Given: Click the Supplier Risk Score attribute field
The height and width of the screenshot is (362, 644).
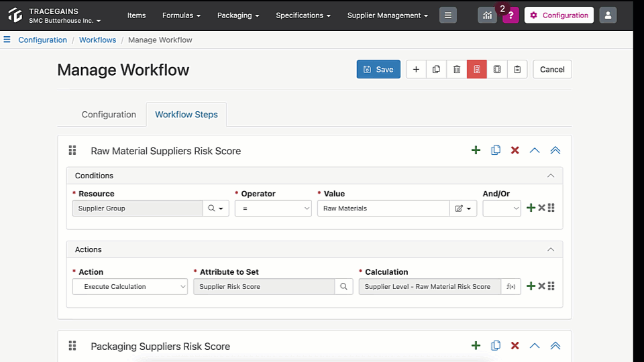Looking at the screenshot, I should point(264,286).
